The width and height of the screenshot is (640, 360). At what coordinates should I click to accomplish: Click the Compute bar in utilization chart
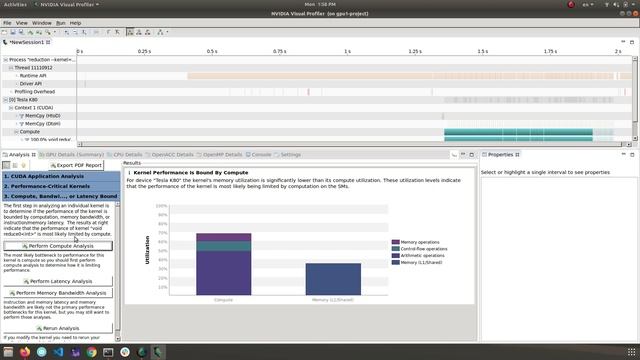pos(224,264)
